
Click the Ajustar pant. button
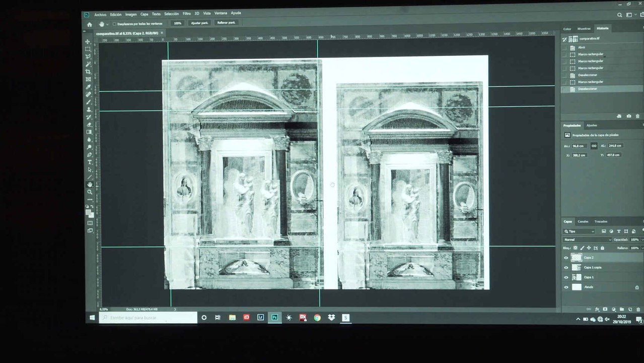(x=199, y=23)
